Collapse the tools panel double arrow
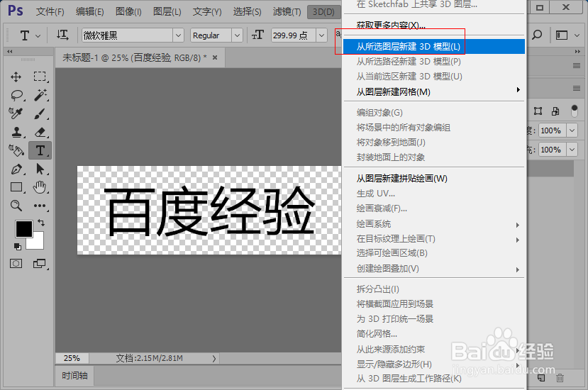Image resolution: width=588 pixels, height=390 pixels. (x=10, y=51)
